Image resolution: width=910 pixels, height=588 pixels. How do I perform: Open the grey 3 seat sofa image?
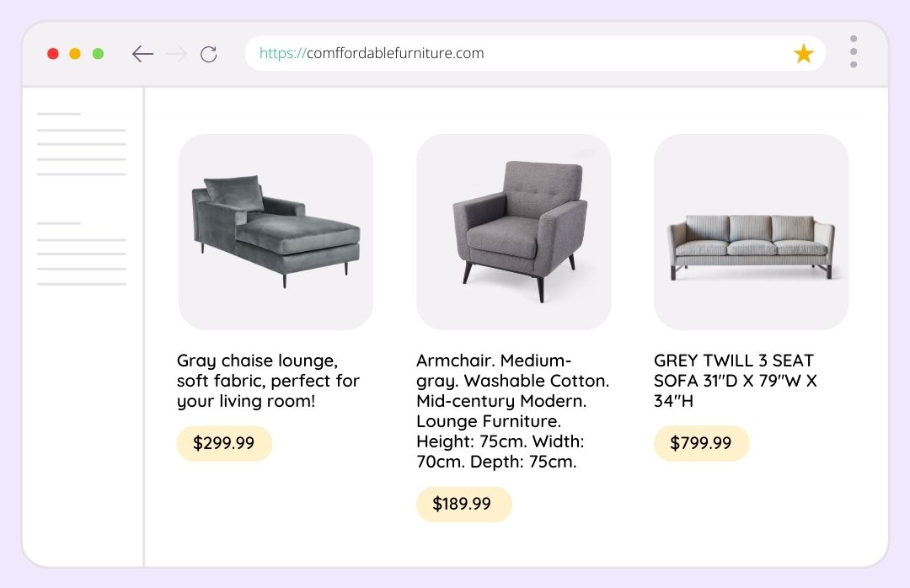(x=751, y=232)
